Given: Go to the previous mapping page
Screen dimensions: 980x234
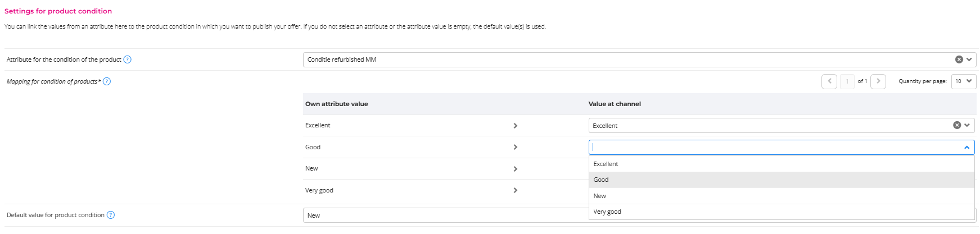Looking at the screenshot, I should click(x=829, y=81).
